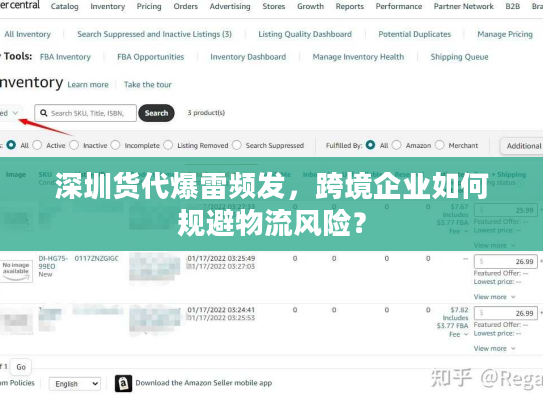Edit the 26.99 price field in DI-HG75 row

[x=506, y=261]
